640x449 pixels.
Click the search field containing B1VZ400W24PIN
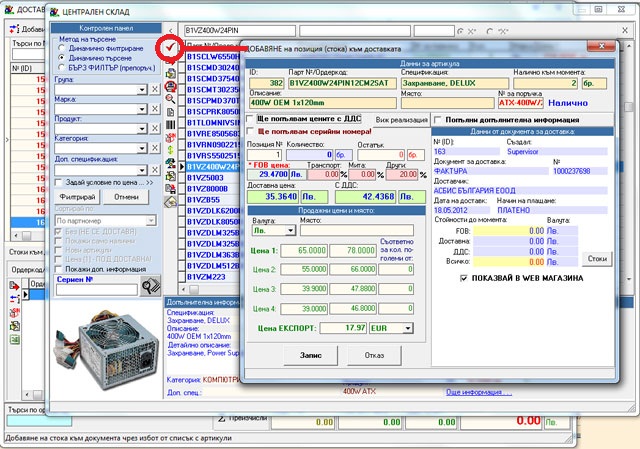239,31
